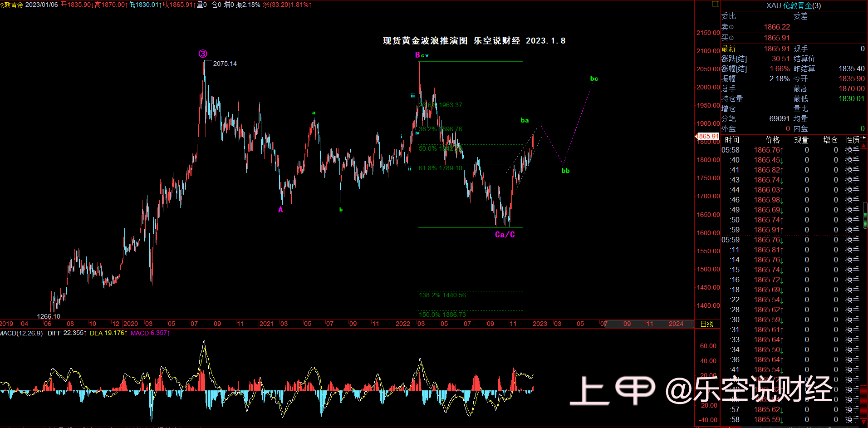Image resolution: width=868 pixels, height=428 pixels.
Task: Click the 涨幅 value 1.66%
Action: click(780, 69)
